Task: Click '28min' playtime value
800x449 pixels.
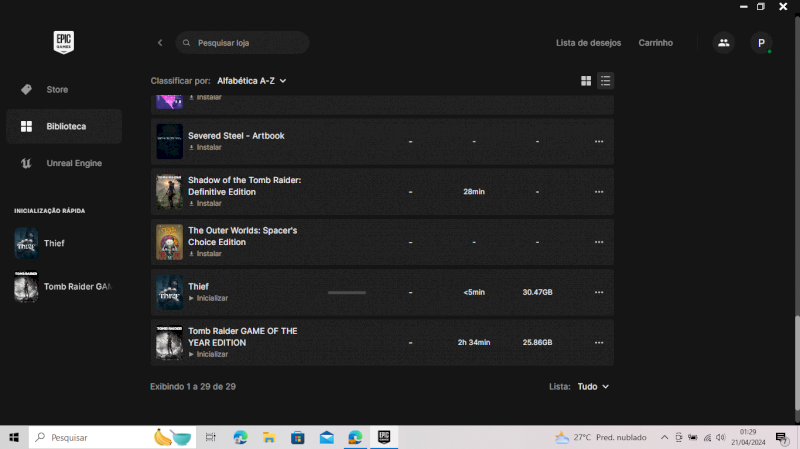Action: click(x=474, y=192)
